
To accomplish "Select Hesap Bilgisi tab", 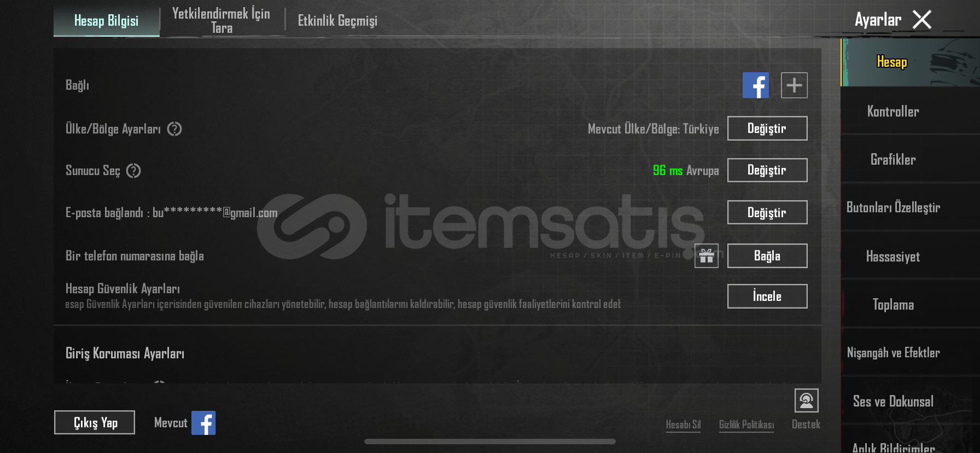I will point(107,21).
